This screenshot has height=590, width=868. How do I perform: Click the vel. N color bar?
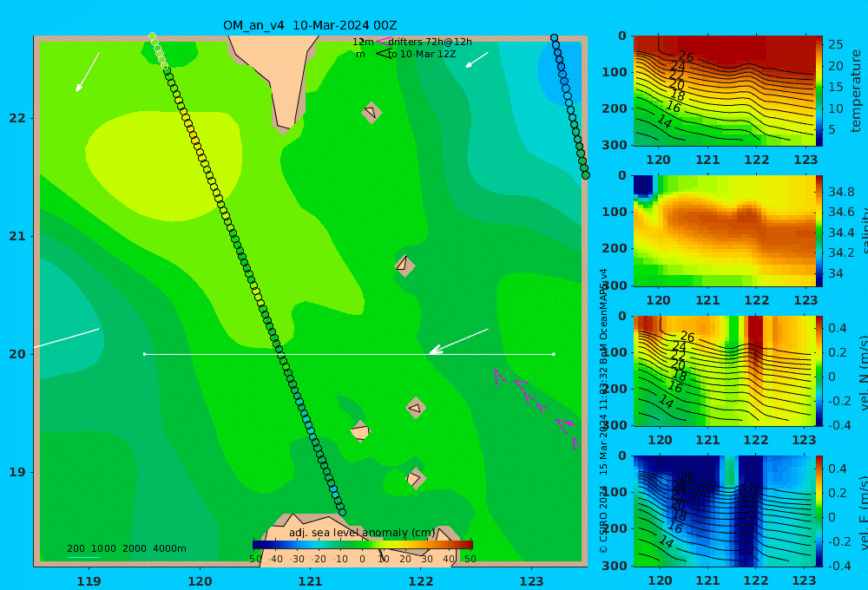click(x=819, y=370)
